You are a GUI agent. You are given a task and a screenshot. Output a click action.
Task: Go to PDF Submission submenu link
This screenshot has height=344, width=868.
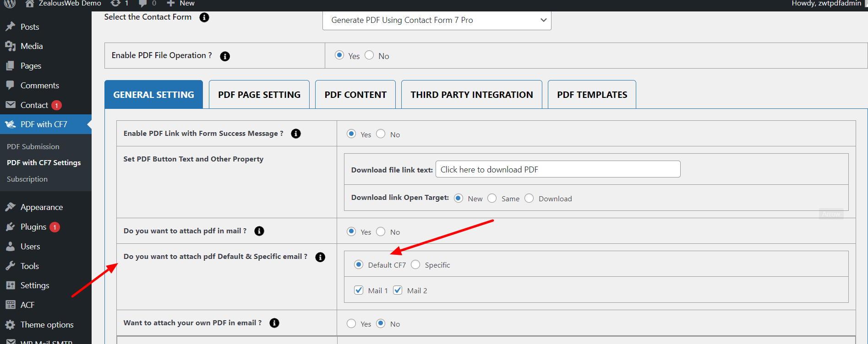pos(33,147)
